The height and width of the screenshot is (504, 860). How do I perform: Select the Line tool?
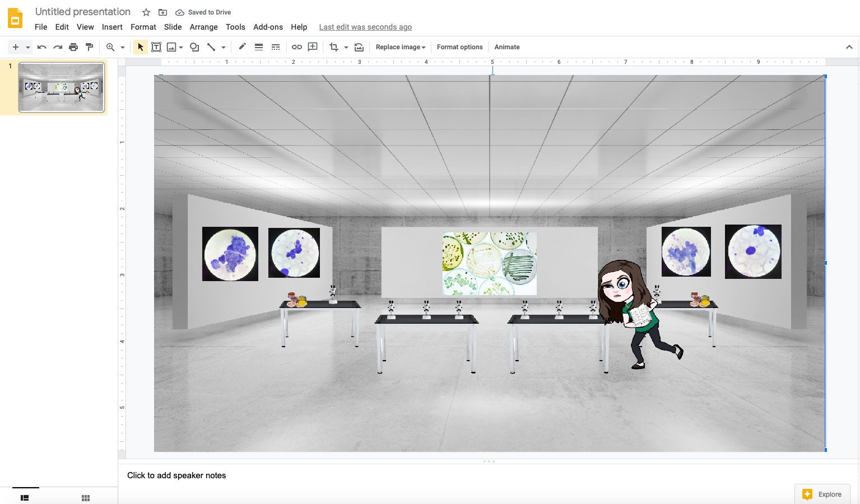coord(211,47)
